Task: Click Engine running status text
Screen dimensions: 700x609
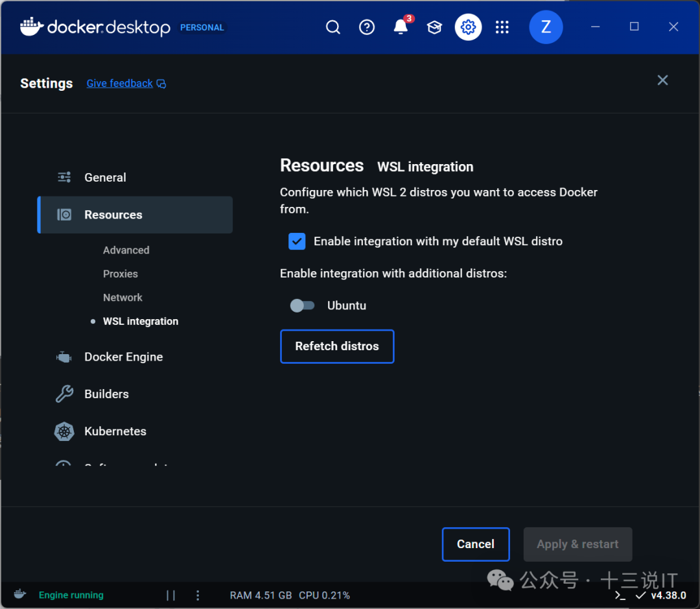Action: tap(71, 595)
